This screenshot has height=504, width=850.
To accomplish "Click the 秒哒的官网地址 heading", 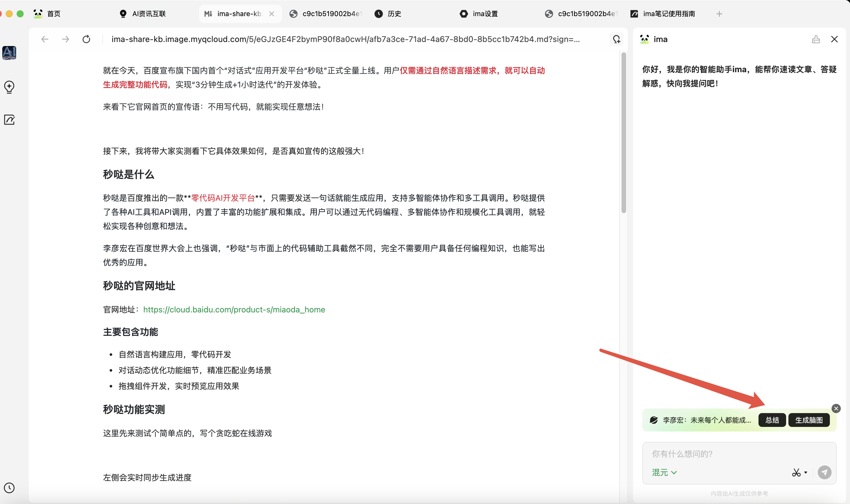I will [139, 286].
